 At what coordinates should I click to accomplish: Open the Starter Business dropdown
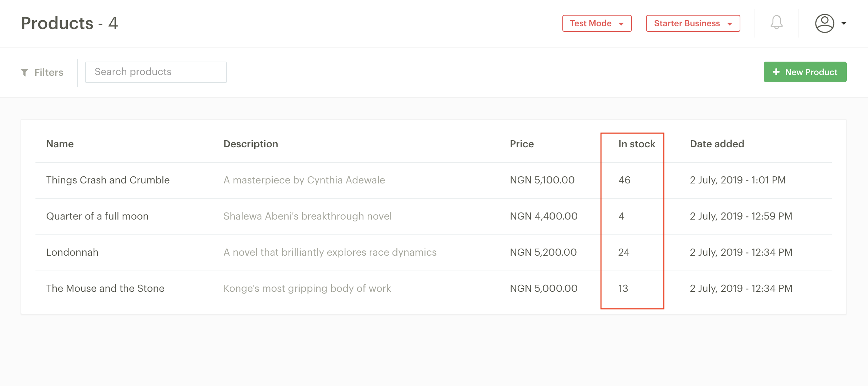tap(693, 23)
